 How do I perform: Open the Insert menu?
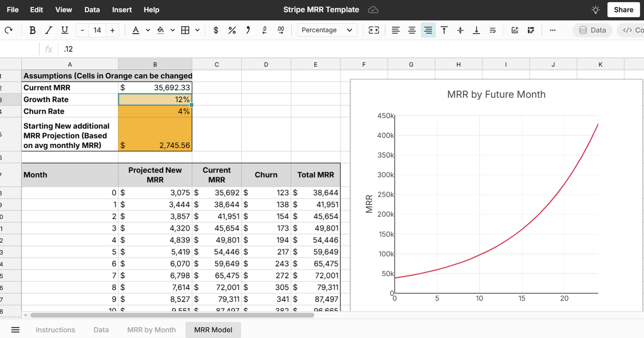[122, 10]
